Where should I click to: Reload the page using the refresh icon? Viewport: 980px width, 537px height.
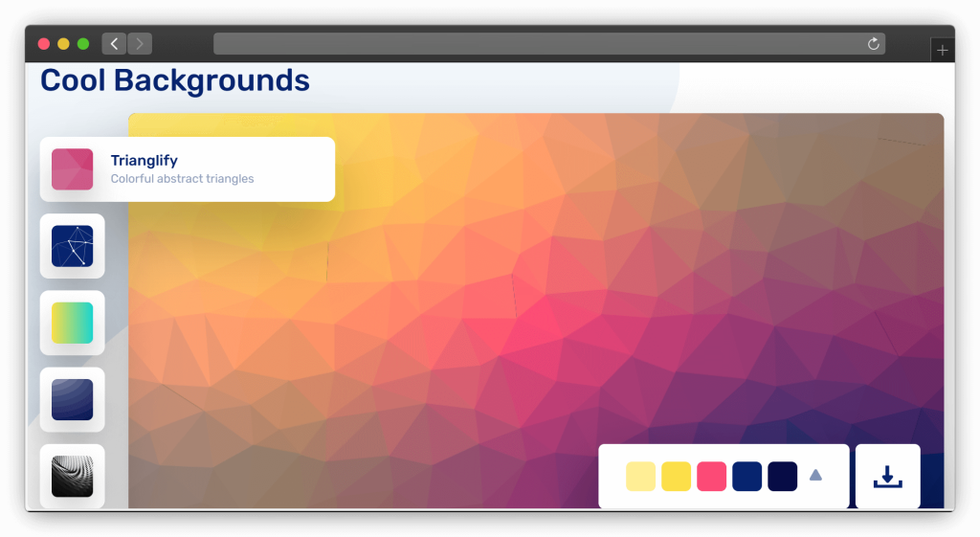tap(873, 44)
